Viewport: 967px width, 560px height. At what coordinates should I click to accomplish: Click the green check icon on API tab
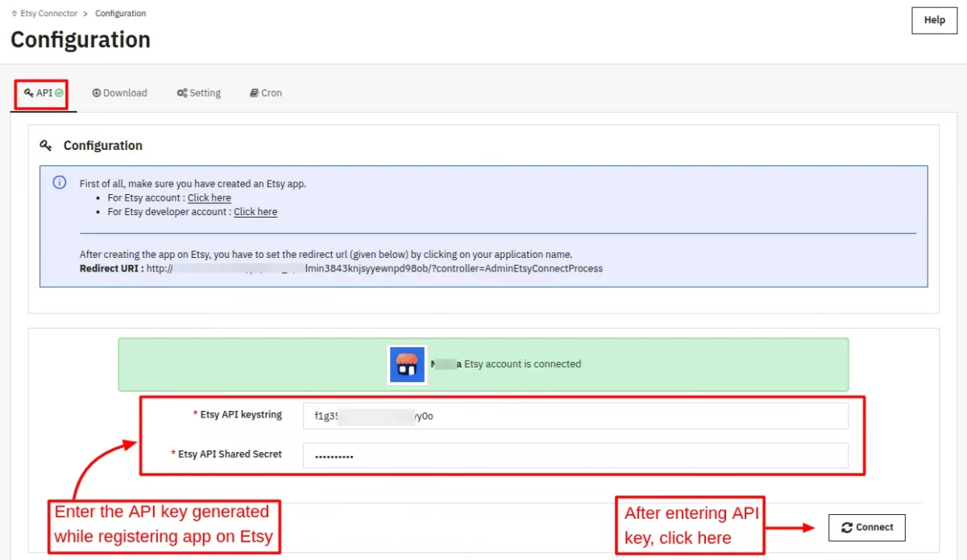pos(60,93)
